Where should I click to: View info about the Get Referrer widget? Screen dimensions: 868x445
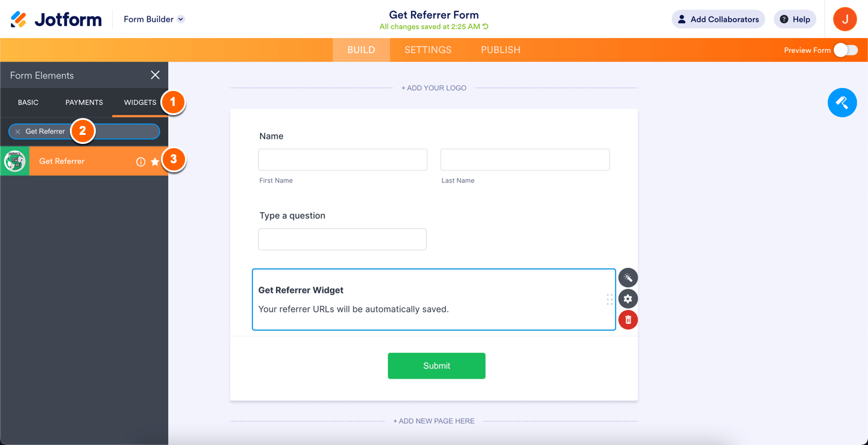click(x=140, y=161)
